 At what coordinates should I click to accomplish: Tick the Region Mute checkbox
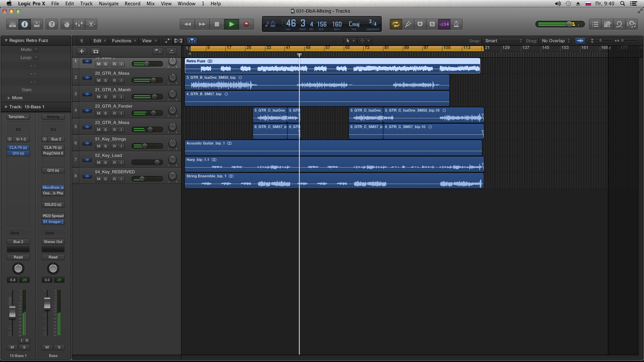coord(36,49)
